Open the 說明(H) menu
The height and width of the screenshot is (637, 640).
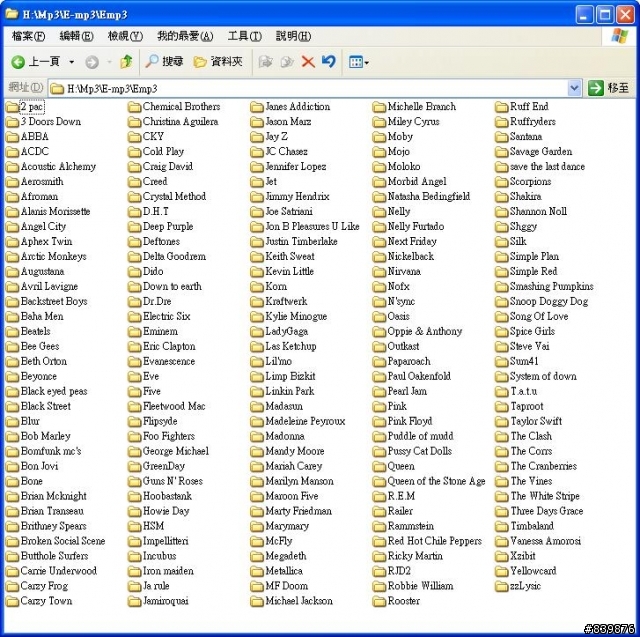click(293, 36)
